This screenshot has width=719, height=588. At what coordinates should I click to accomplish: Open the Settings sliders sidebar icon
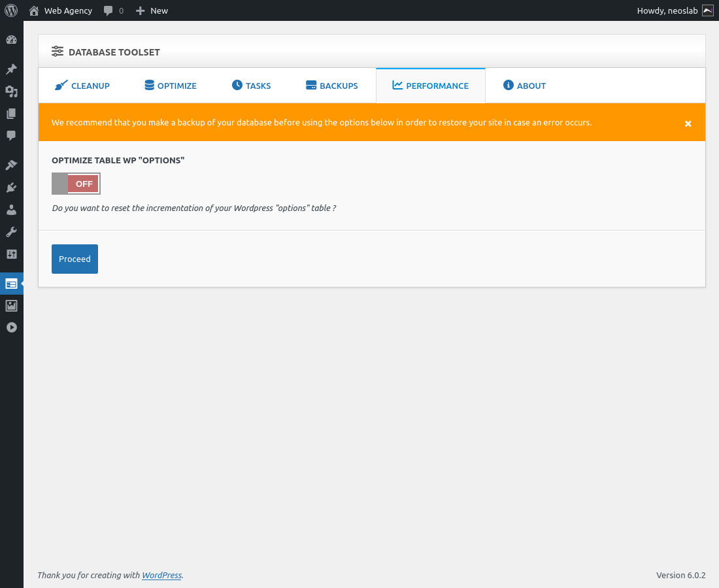pos(12,254)
